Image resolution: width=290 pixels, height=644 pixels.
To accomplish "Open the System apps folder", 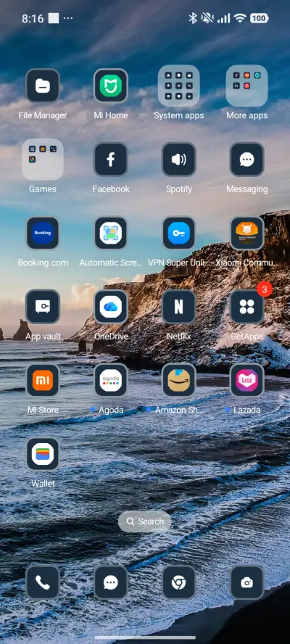I will pos(178,86).
